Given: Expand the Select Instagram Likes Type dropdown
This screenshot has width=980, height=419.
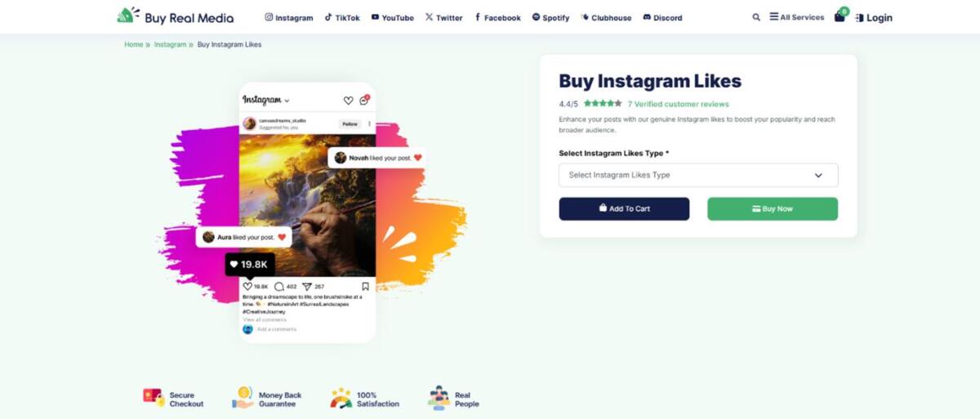Looking at the screenshot, I should (698, 175).
